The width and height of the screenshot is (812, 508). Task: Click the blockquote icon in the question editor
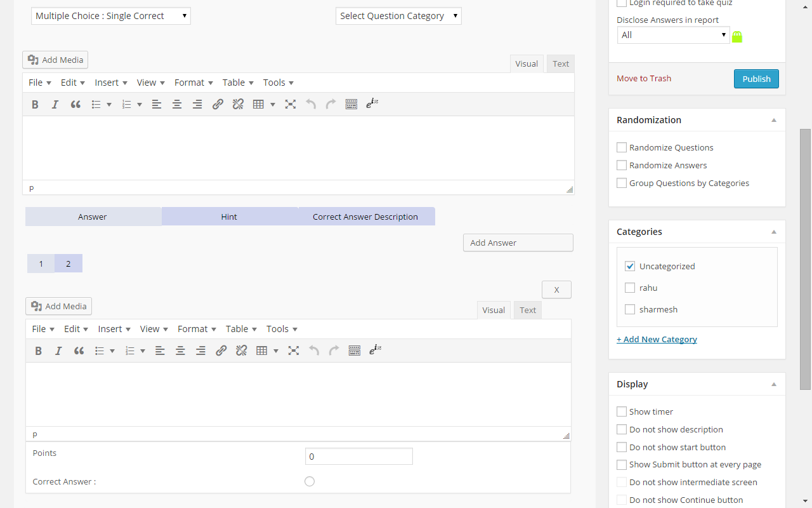(x=75, y=105)
